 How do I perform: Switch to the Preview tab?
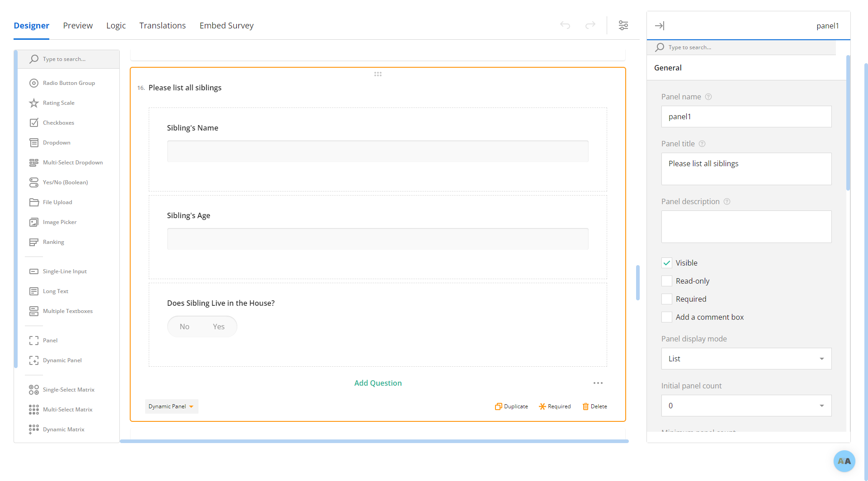click(x=78, y=26)
